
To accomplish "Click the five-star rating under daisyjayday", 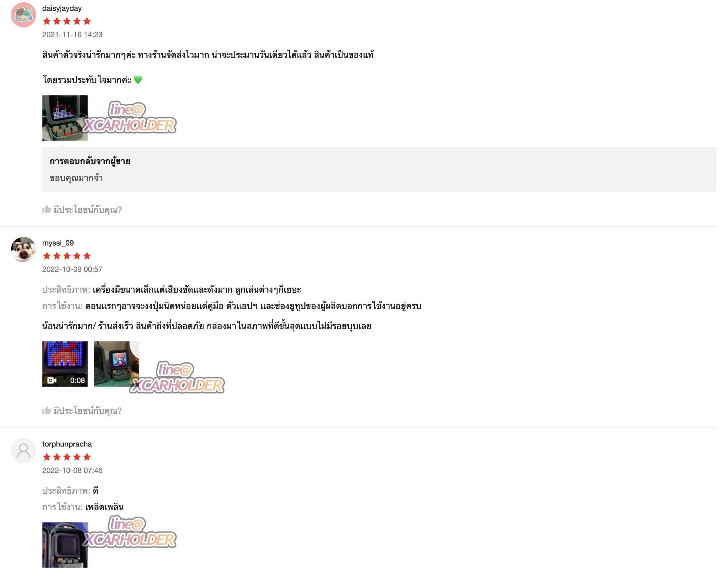I will pos(67,21).
